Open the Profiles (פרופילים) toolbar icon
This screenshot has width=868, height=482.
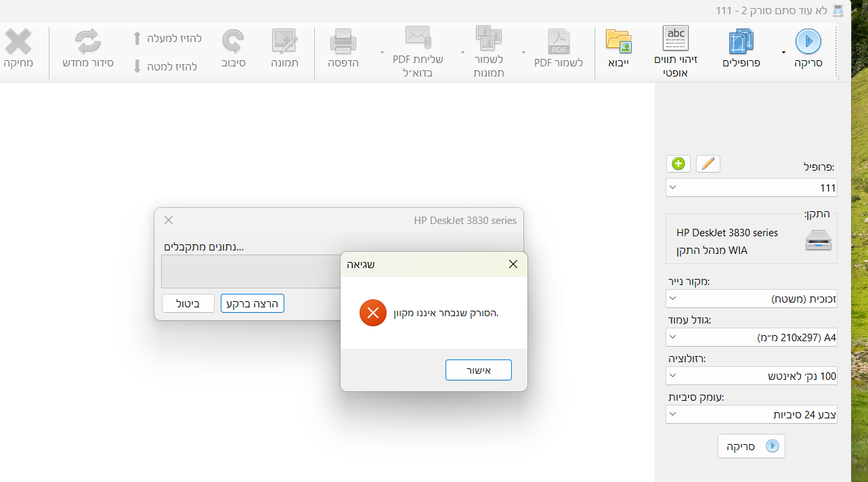(741, 42)
